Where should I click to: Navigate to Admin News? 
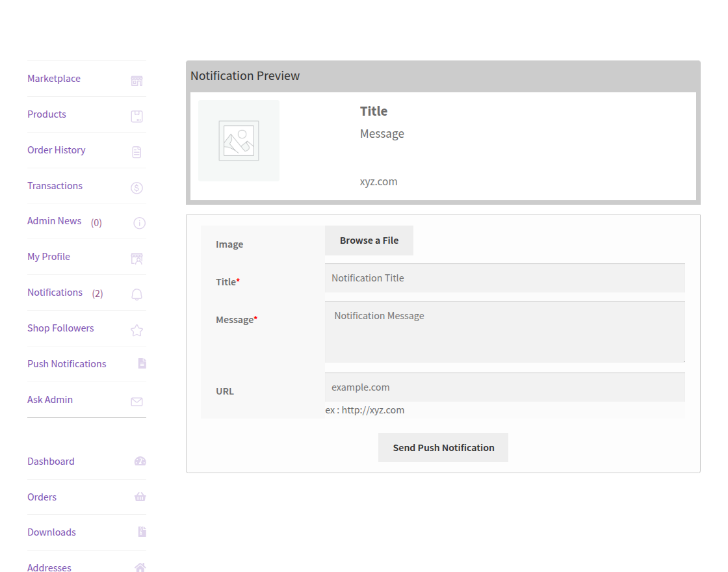[x=55, y=220]
